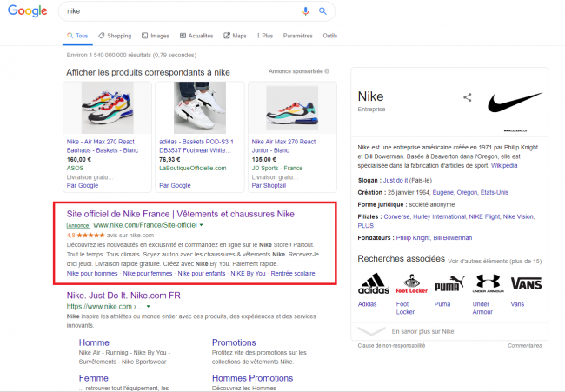Click the Vans logo
Screen dimensions: 565x392
526,283
